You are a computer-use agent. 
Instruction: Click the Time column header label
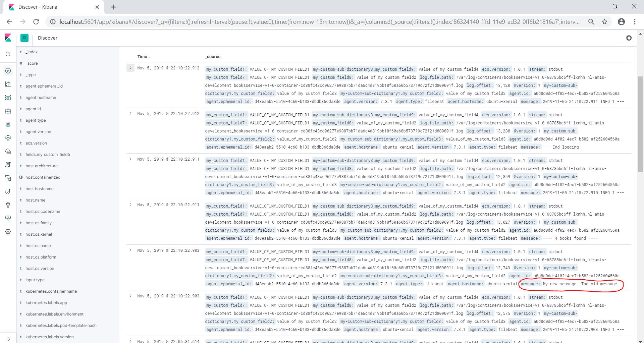click(x=142, y=57)
